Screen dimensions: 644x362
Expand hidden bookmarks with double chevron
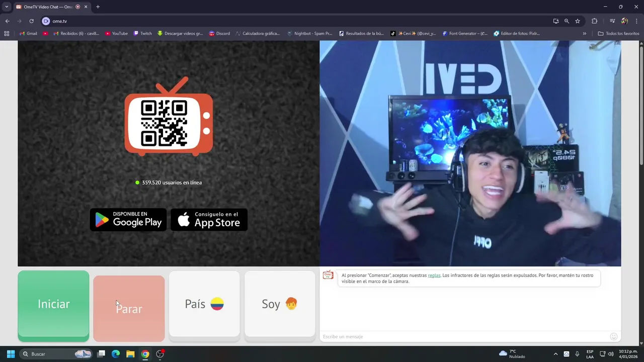[584, 34]
